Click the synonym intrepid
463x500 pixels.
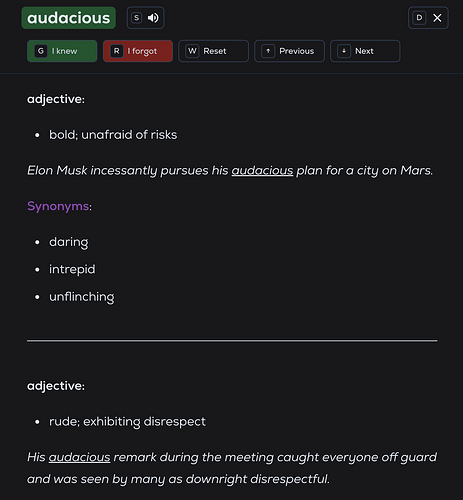click(72, 269)
